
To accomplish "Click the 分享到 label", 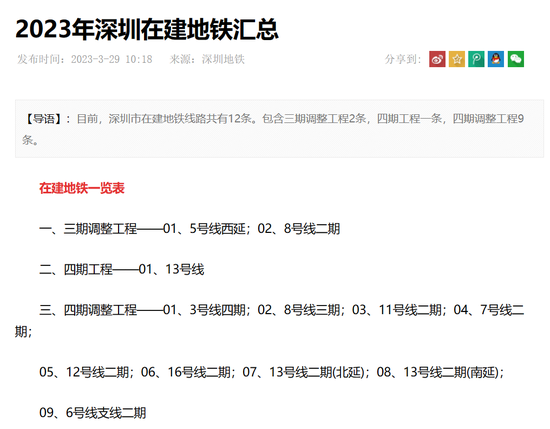I will coord(403,59).
